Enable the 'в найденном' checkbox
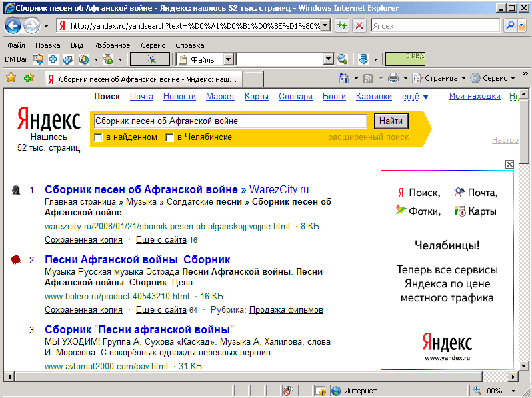Viewport: 532px width, 398px height. point(99,138)
